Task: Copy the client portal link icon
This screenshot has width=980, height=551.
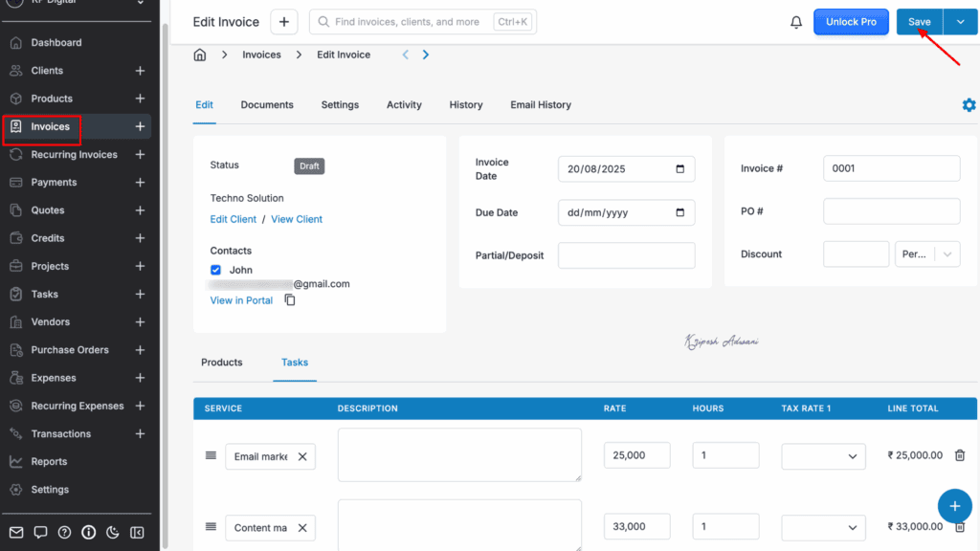Action: click(x=289, y=299)
